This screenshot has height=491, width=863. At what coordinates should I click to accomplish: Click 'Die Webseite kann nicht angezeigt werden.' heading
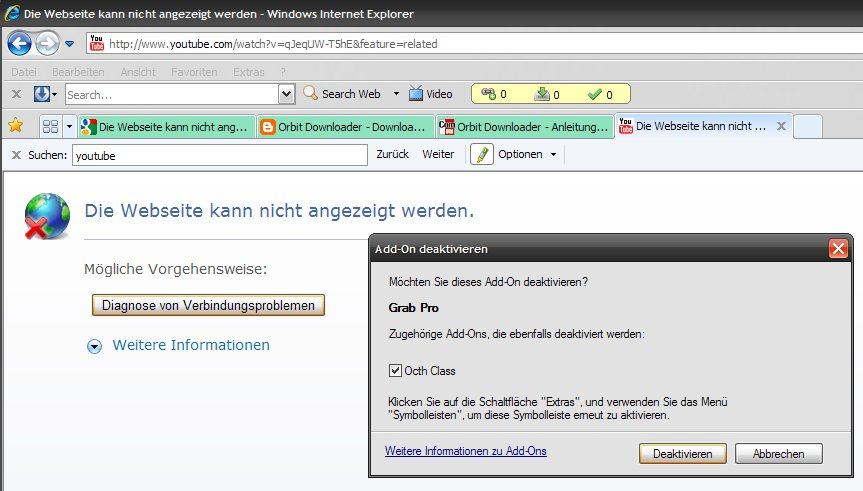coord(279,210)
